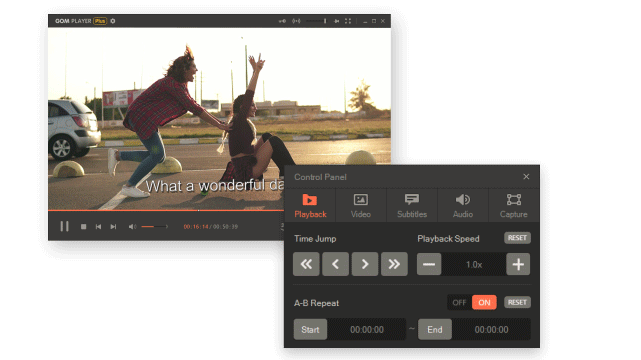Jump forward with single-right arrow

[x=365, y=264]
